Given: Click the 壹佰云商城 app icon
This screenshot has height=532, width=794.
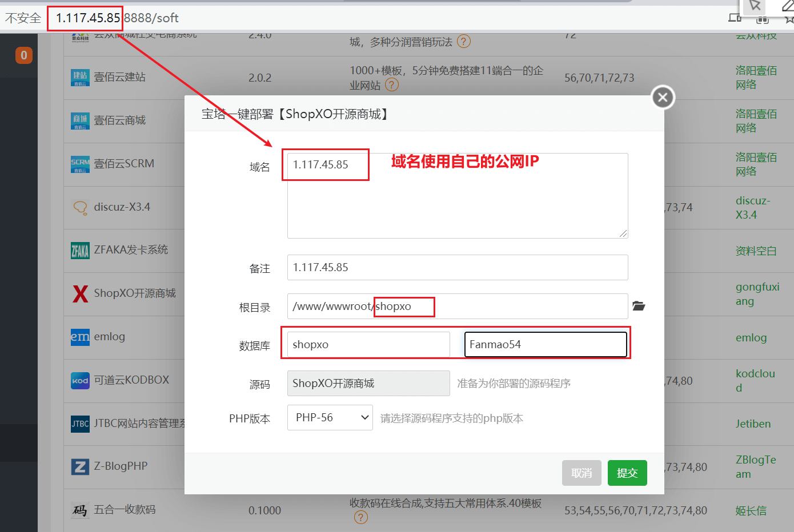Looking at the screenshot, I should [x=80, y=120].
